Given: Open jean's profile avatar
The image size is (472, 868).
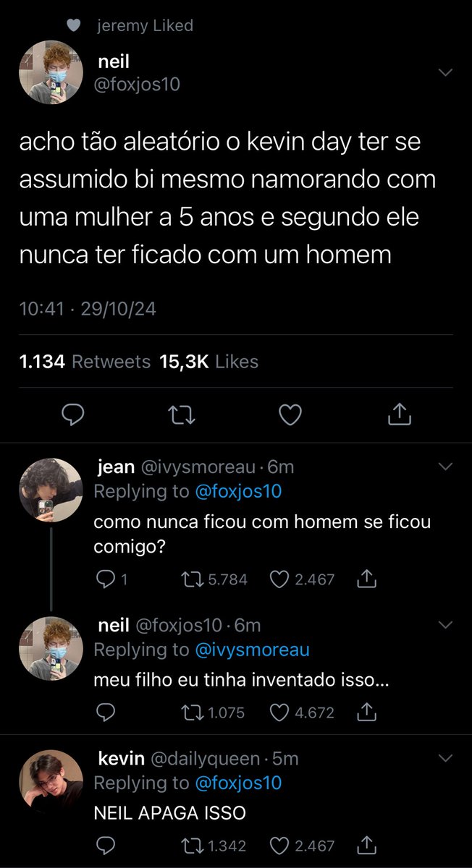Looking at the screenshot, I should pos(51,490).
